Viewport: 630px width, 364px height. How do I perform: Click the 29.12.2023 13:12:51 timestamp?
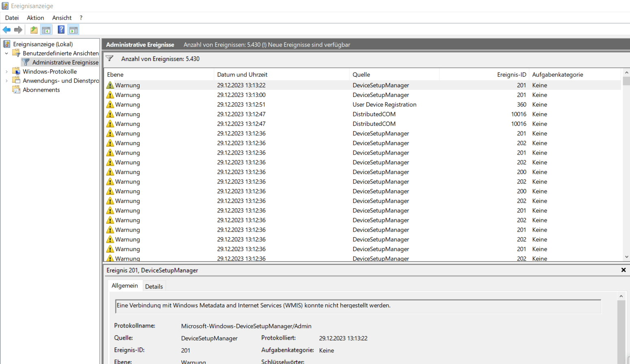click(241, 104)
